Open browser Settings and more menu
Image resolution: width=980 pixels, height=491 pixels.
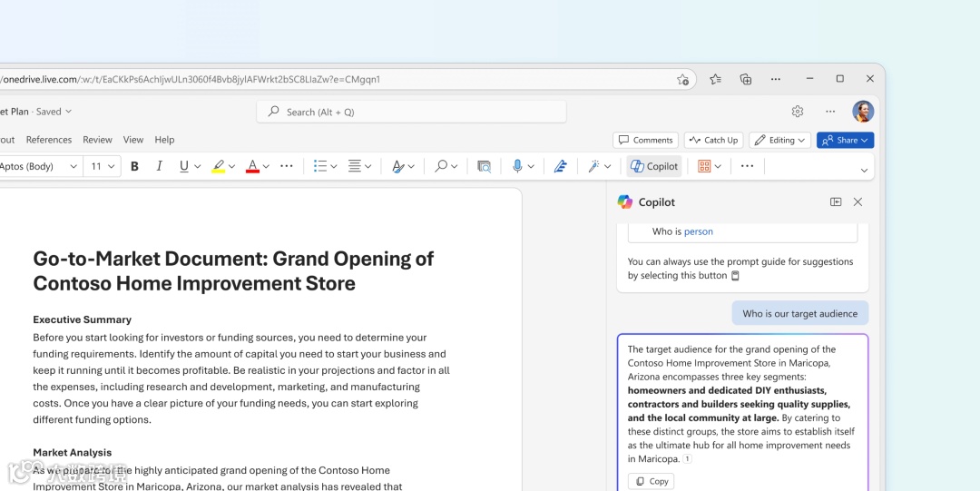[x=776, y=79]
